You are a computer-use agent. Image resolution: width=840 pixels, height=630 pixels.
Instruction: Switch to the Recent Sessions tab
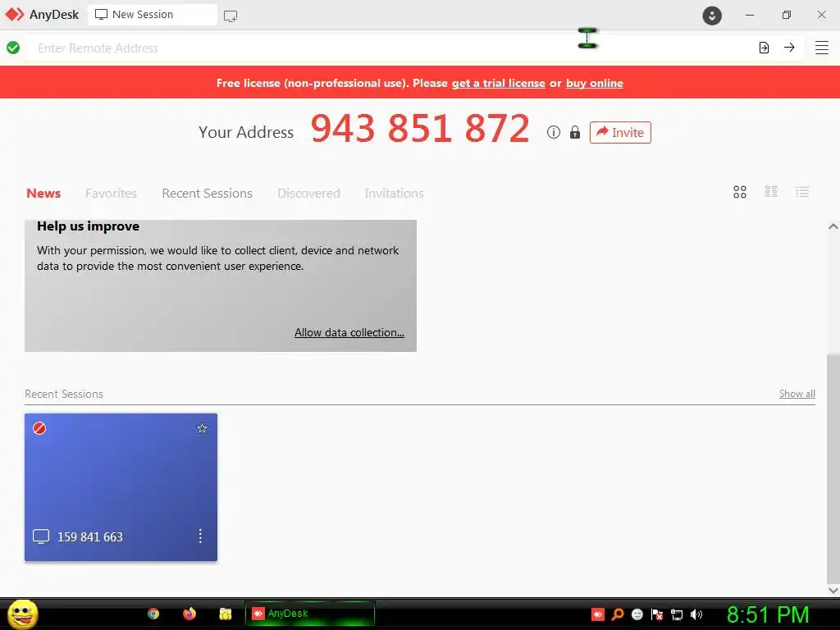click(207, 194)
